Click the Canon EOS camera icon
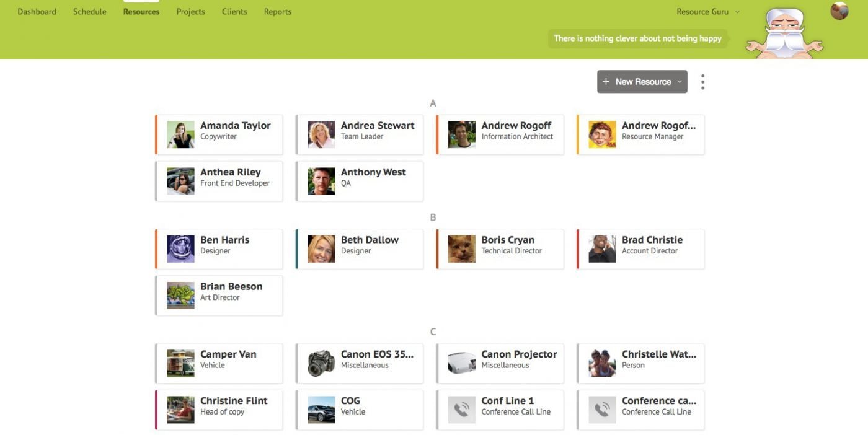Image resolution: width=868 pixels, height=435 pixels. pos(321,364)
